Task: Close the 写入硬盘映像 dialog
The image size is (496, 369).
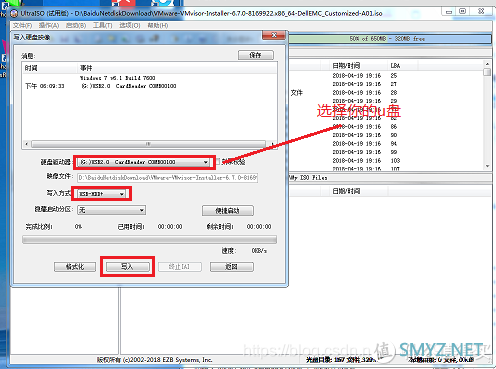Action: coord(274,35)
